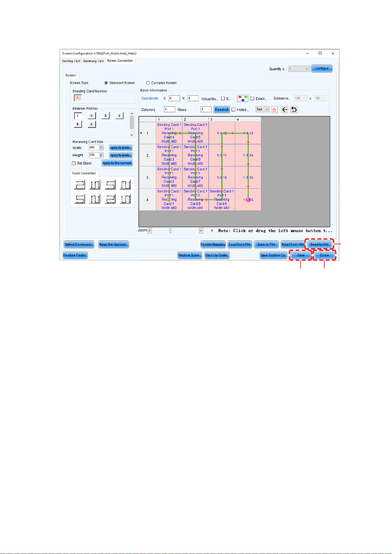This screenshot has width=392, height=554.
Task: Click the Restore Factor.. button
Action: 75,255
